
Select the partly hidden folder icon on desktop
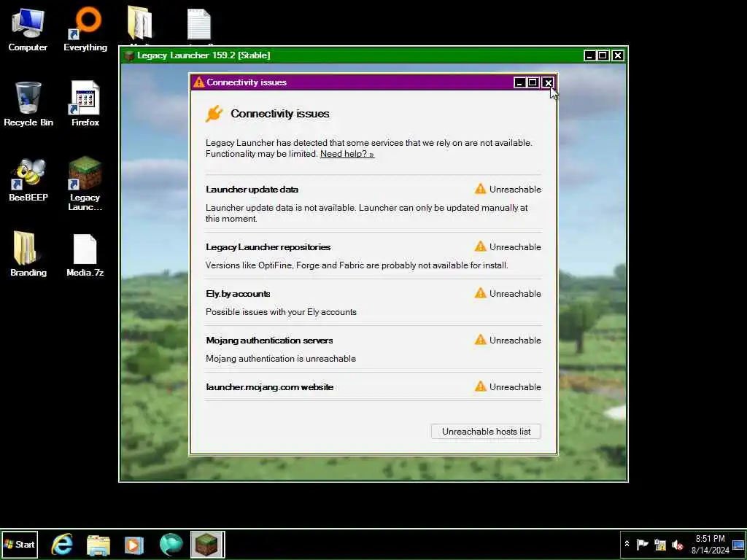point(139,24)
